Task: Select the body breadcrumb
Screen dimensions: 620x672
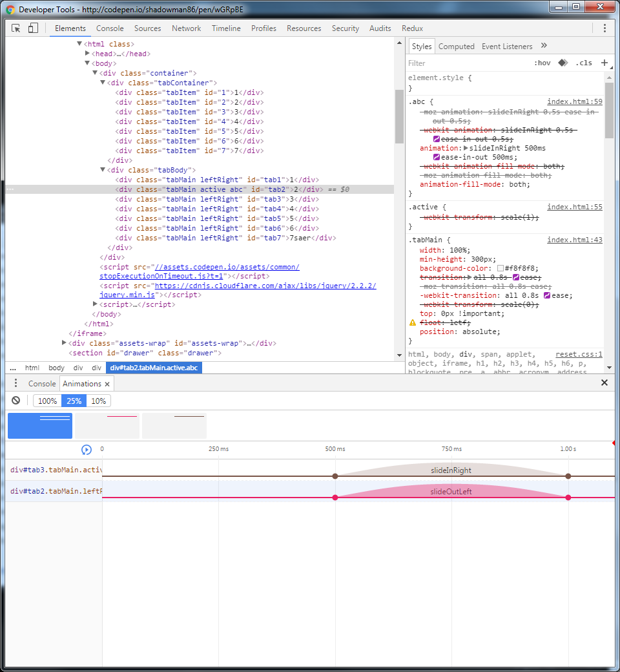Action: tap(56, 368)
